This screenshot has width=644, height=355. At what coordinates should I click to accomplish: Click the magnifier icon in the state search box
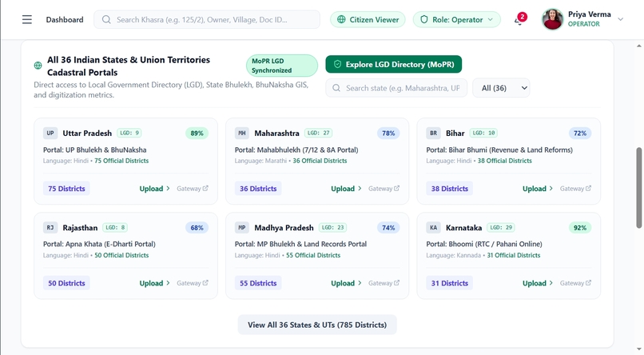pyautogui.click(x=336, y=88)
